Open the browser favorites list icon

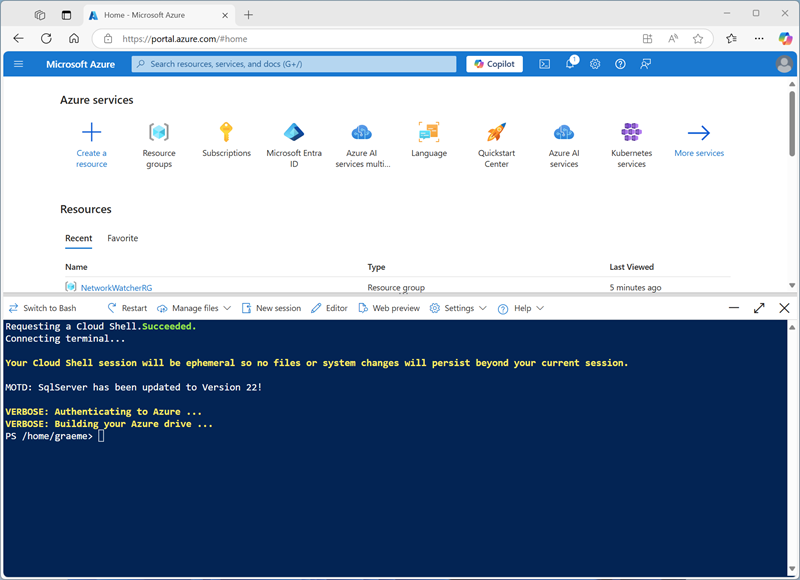[732, 39]
